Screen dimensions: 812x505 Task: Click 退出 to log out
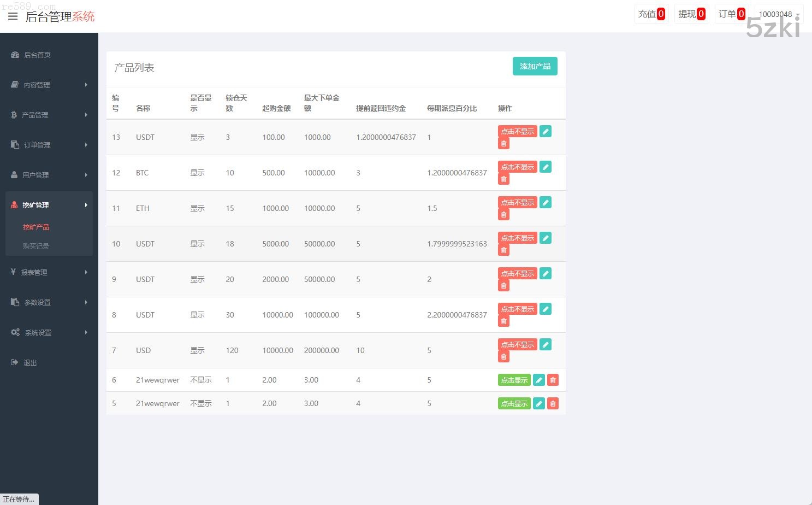click(x=30, y=362)
